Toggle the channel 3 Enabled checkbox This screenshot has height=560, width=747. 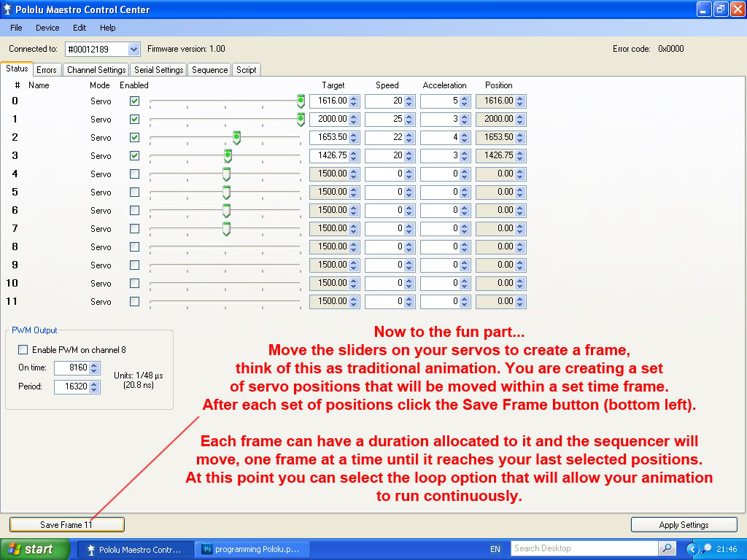135,156
